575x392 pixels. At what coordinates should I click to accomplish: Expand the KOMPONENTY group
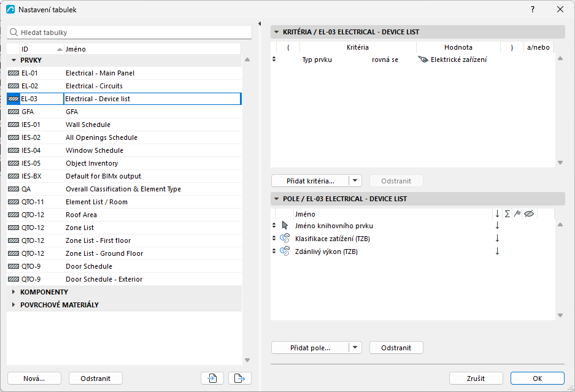(x=14, y=292)
